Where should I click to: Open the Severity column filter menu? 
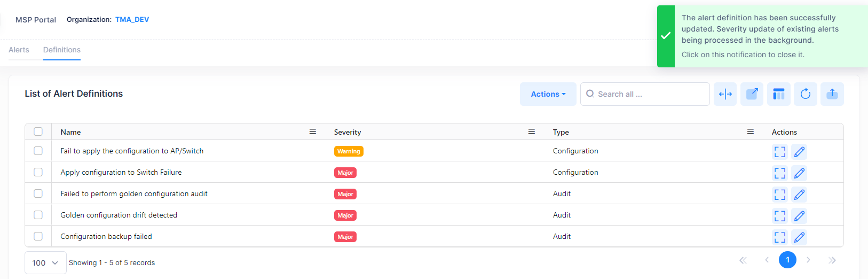pos(531,131)
